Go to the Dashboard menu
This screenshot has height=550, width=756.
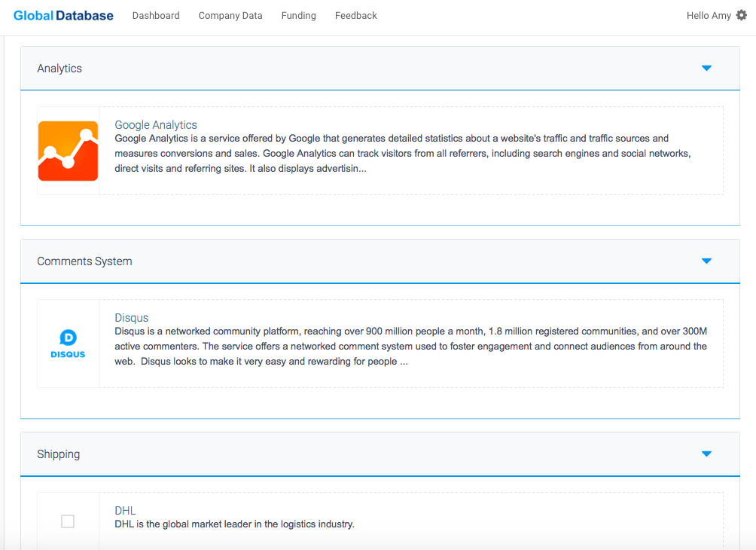click(x=156, y=15)
